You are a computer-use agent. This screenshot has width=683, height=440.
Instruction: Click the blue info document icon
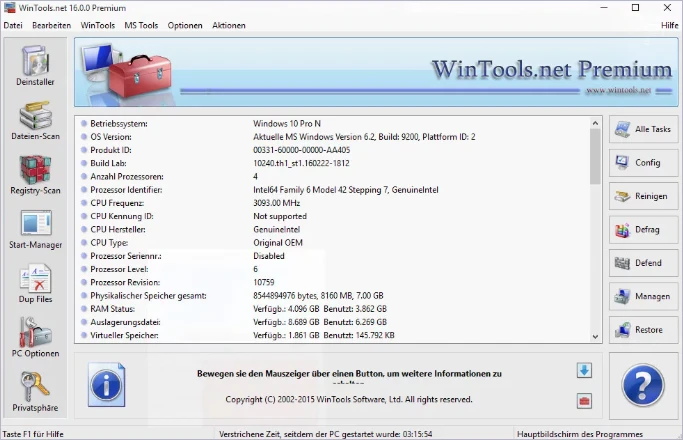107,385
